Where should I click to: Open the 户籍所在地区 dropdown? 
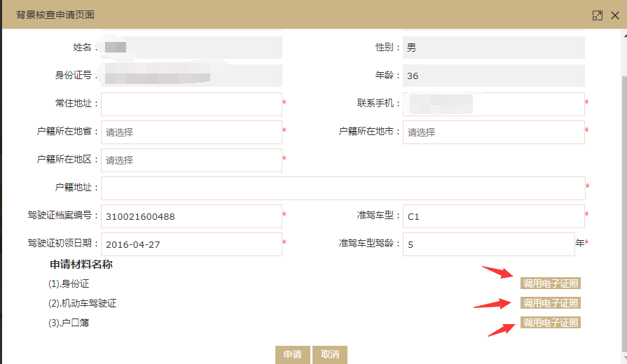(191, 160)
